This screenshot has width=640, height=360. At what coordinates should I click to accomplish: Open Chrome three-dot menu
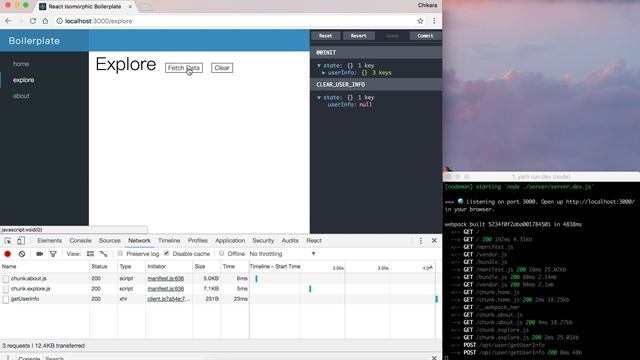pos(434,21)
